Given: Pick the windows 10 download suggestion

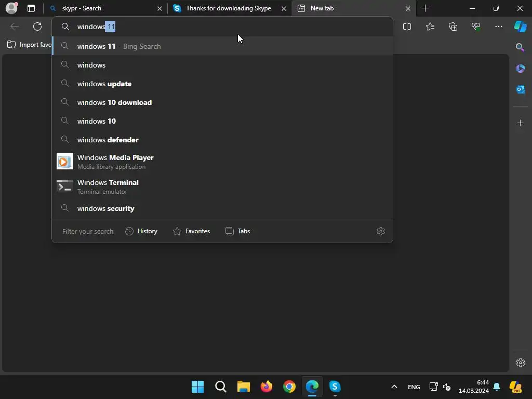Looking at the screenshot, I should pos(222,102).
